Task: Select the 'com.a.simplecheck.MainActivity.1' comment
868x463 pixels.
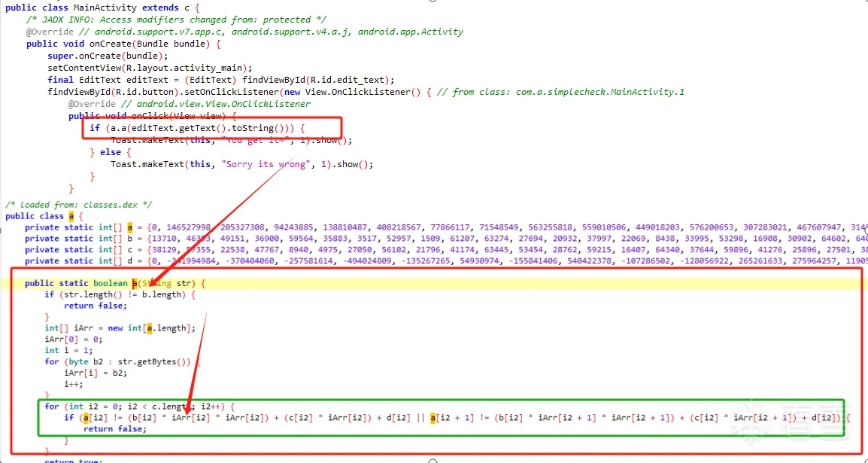Action: click(600, 92)
